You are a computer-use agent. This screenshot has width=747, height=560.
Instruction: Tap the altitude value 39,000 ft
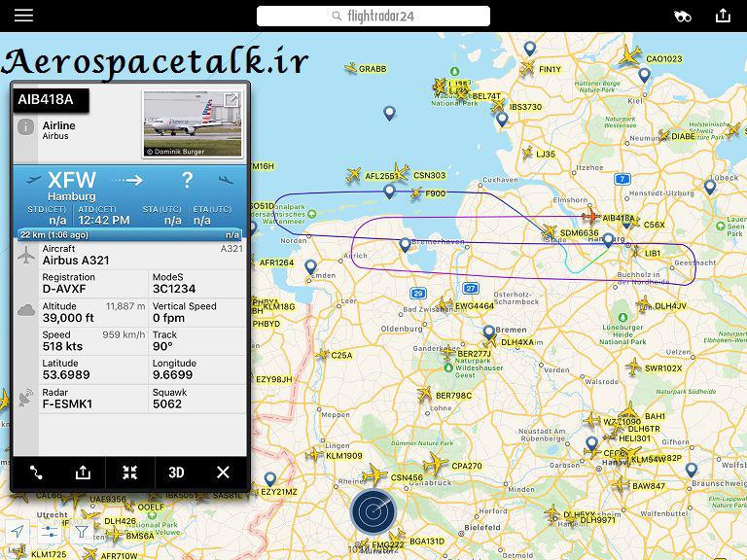click(68, 318)
